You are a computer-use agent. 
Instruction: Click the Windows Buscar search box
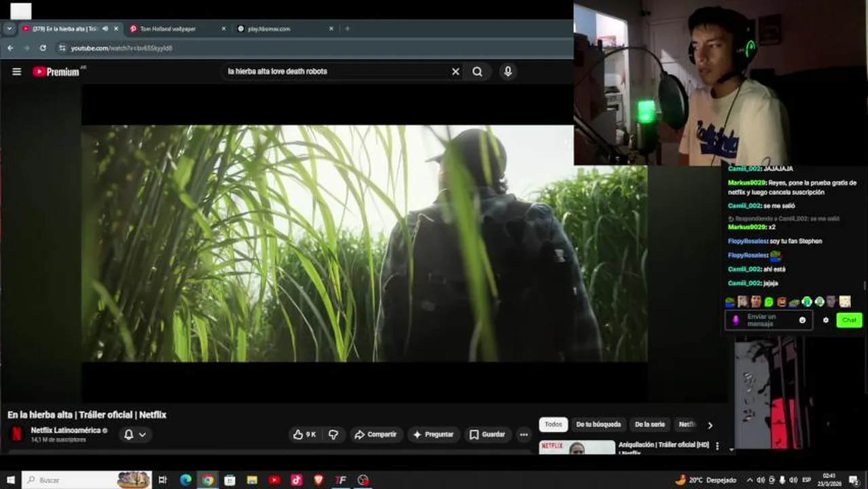pos(87,480)
